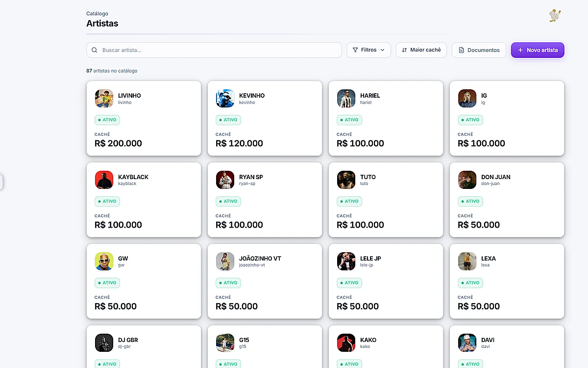Click the DON JUAN artist name
The image size is (588, 368).
click(496, 177)
